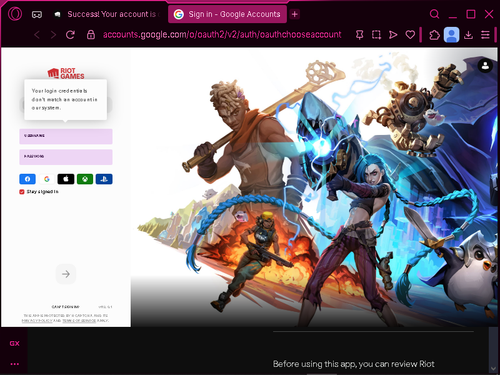Image resolution: width=500 pixels, height=375 pixels.
Task: Click the round account icon over artwork
Action: coord(485,65)
